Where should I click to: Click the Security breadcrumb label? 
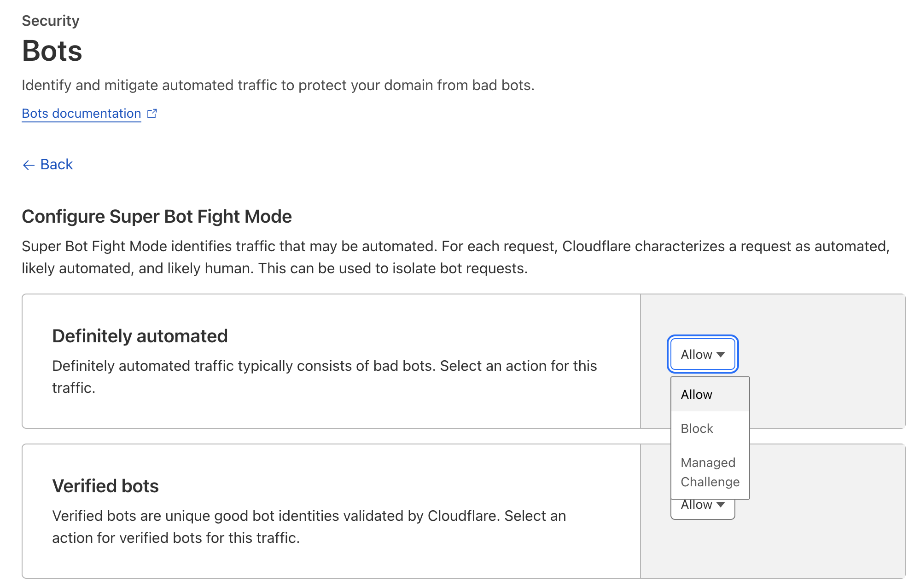[51, 21]
